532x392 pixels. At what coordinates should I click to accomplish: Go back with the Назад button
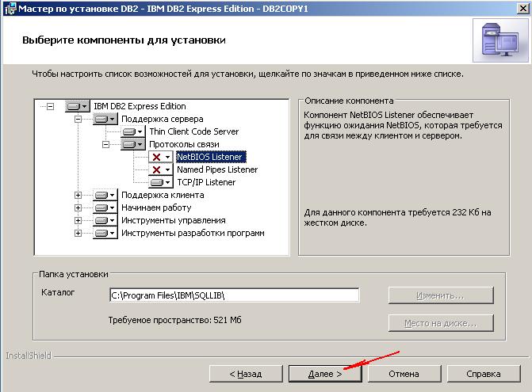click(x=246, y=374)
